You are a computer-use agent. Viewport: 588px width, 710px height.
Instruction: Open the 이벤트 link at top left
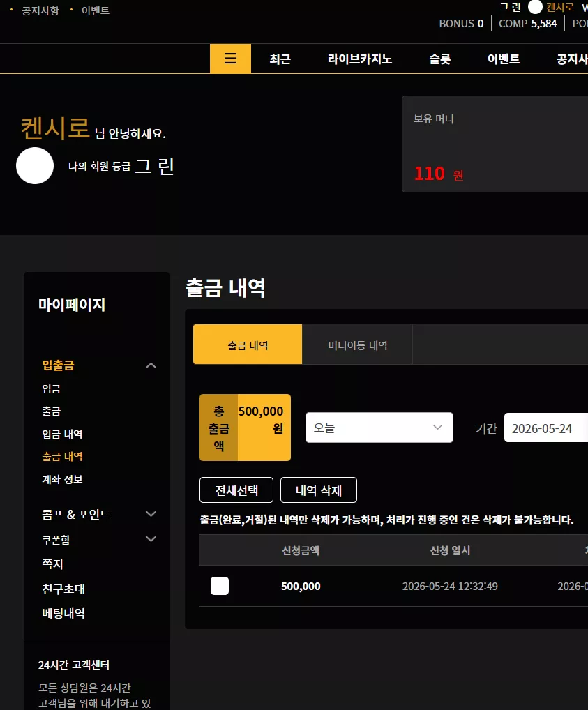coord(95,10)
